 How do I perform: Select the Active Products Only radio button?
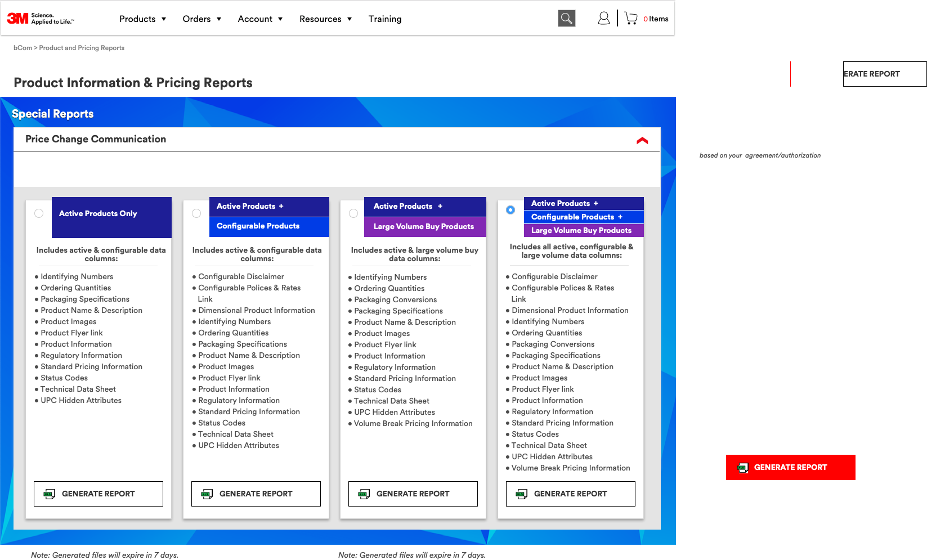[39, 213]
